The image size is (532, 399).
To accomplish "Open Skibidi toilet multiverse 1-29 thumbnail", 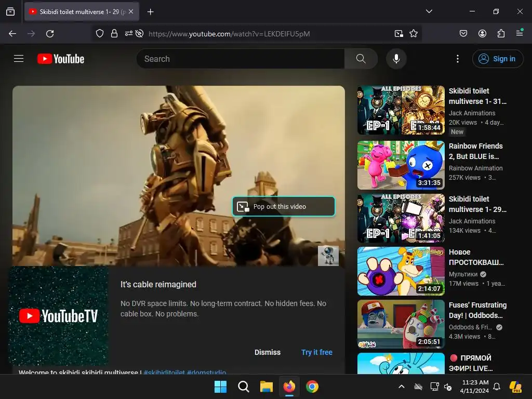I will (401, 218).
